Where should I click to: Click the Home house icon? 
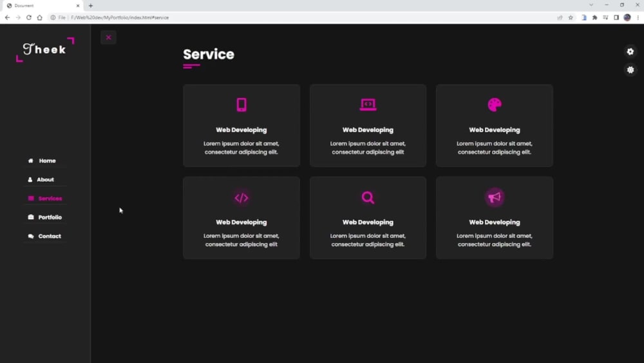pos(30,161)
